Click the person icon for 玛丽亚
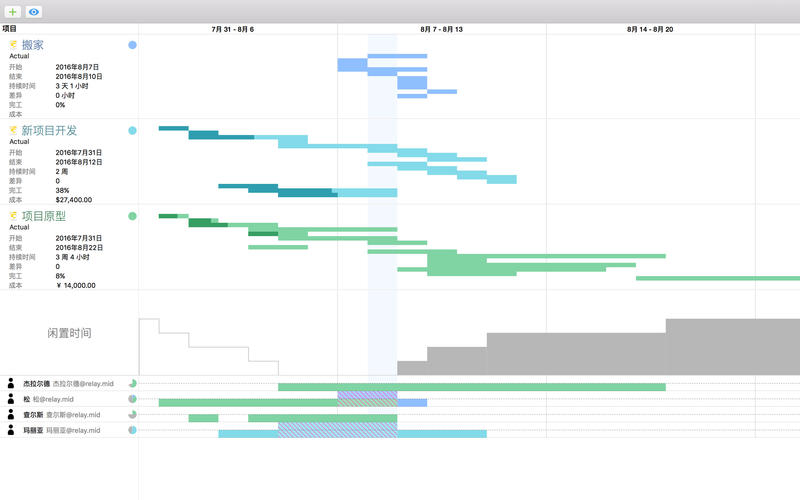Viewport: 800px width, 500px height. 11,430
